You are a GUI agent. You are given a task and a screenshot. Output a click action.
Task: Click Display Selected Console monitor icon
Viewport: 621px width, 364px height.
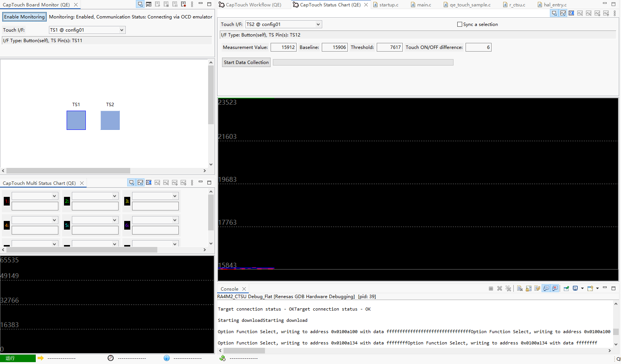575,288
